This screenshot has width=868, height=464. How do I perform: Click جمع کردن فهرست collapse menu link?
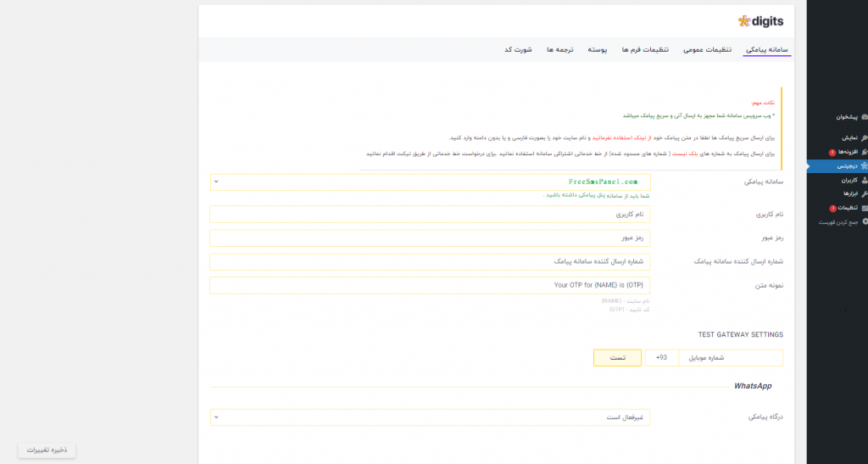click(x=838, y=222)
